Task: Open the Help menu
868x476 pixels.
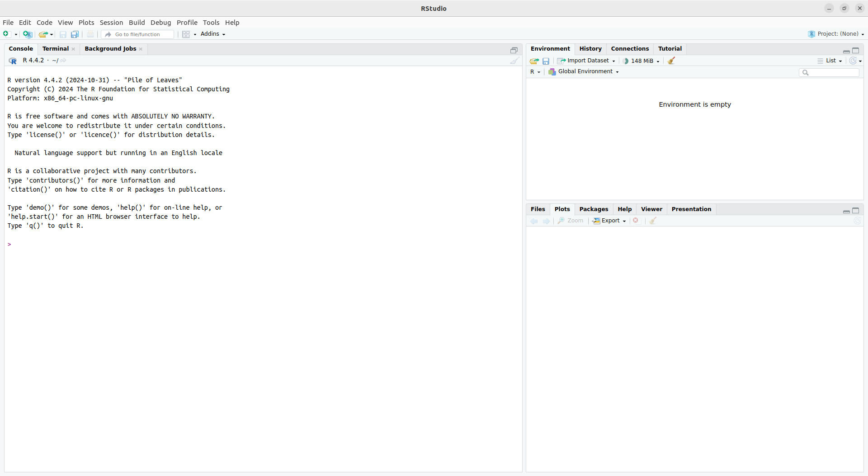Action: point(232,23)
